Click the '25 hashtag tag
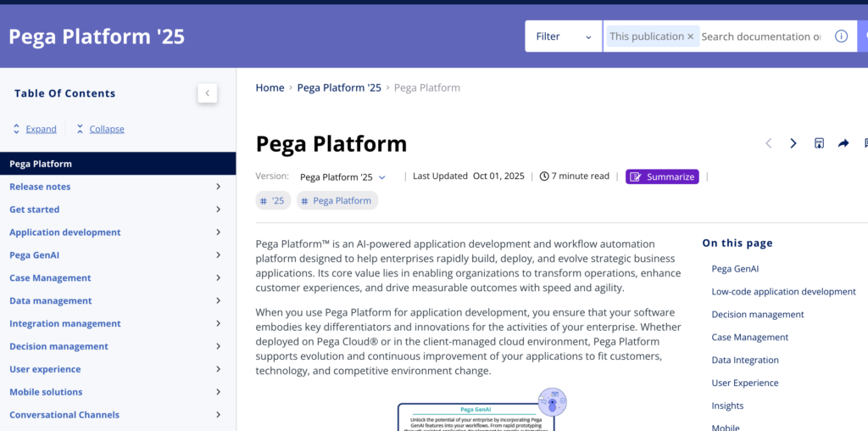The width and height of the screenshot is (868, 431). (x=273, y=200)
